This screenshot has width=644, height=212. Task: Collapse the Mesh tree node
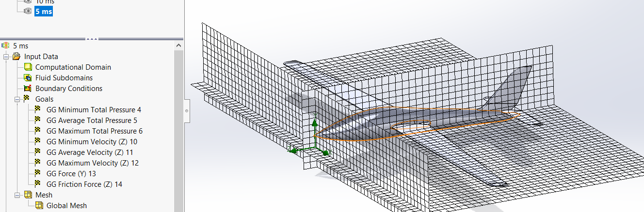click(x=17, y=195)
